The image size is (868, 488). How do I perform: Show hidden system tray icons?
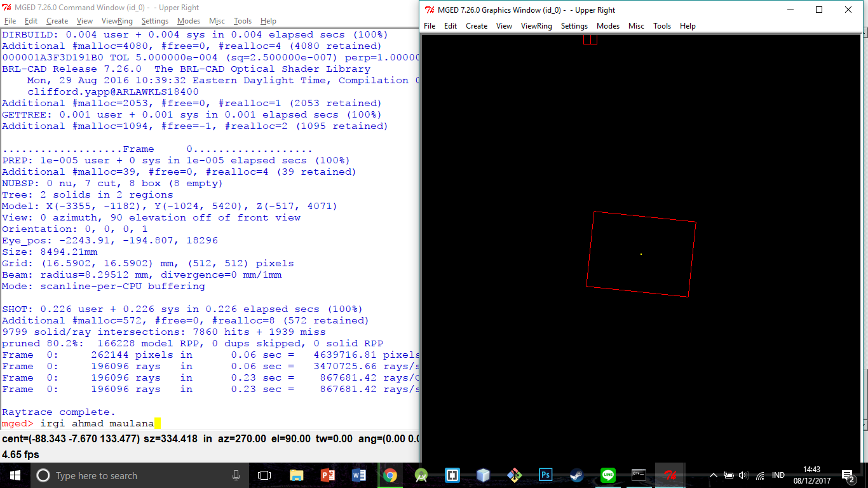coord(714,475)
